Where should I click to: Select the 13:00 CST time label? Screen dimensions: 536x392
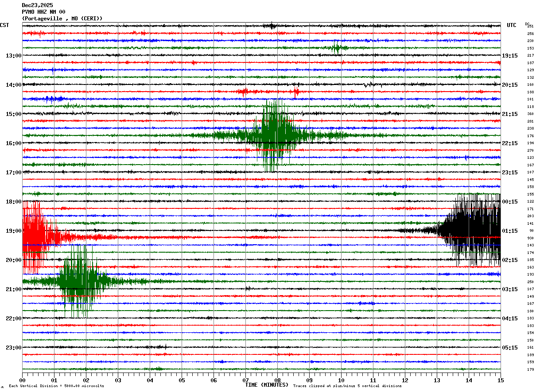coord(13,56)
